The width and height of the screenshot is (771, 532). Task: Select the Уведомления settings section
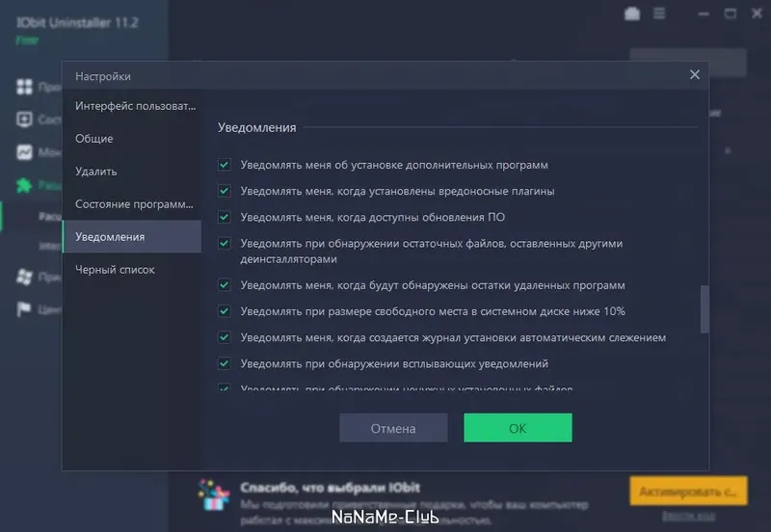pos(132,236)
